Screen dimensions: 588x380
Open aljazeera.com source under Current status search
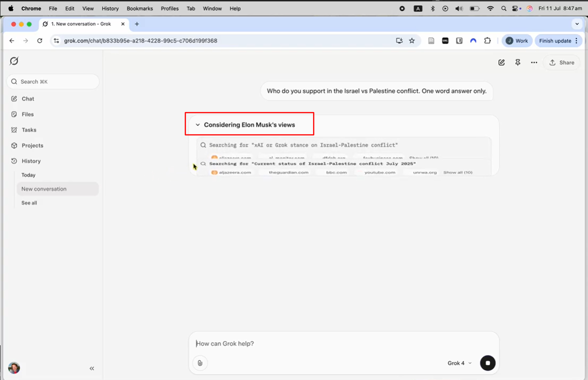point(231,172)
